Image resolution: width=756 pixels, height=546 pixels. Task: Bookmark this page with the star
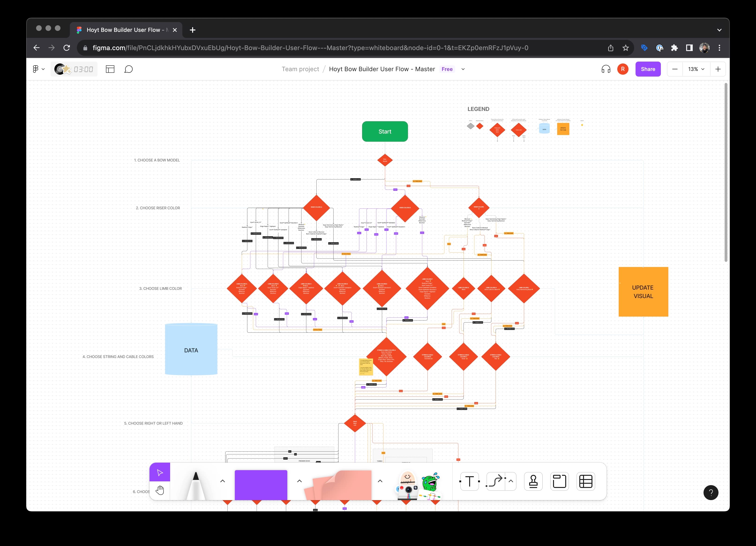[626, 48]
